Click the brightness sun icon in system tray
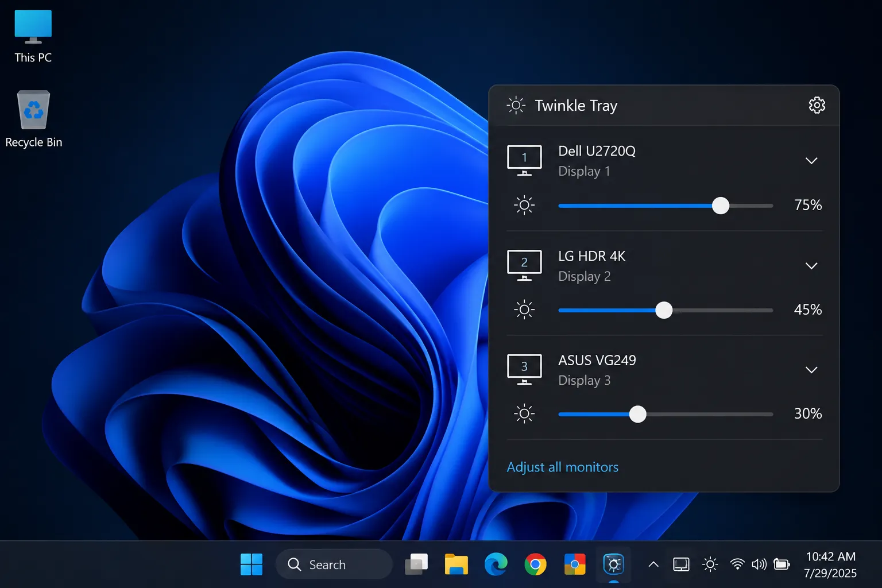882x588 pixels. pos(710,564)
